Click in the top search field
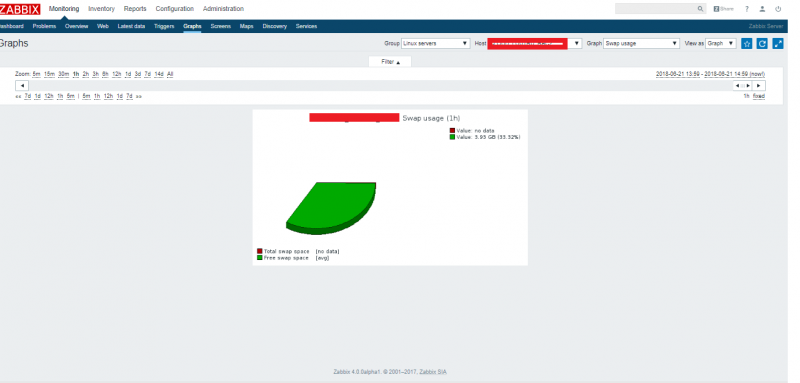 [x=656, y=9]
